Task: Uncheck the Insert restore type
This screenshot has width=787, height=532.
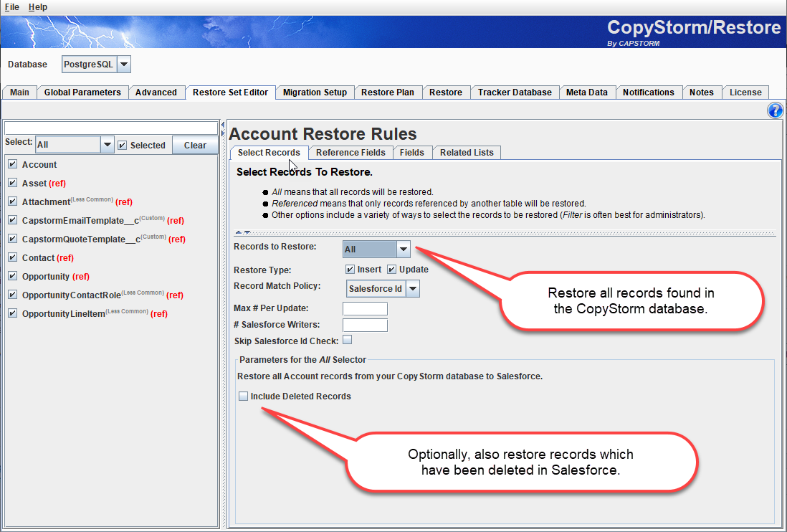Action: (350, 270)
